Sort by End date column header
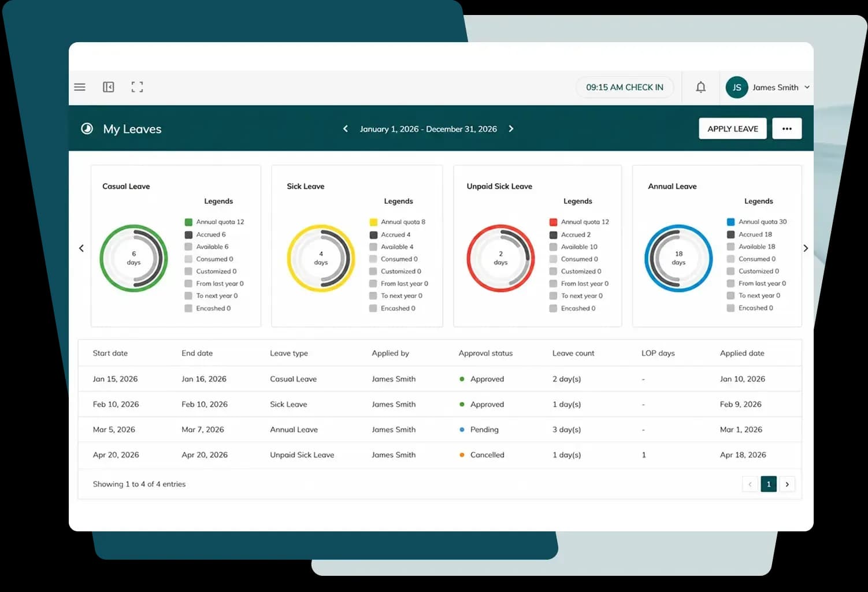This screenshot has width=868, height=592. tap(197, 353)
